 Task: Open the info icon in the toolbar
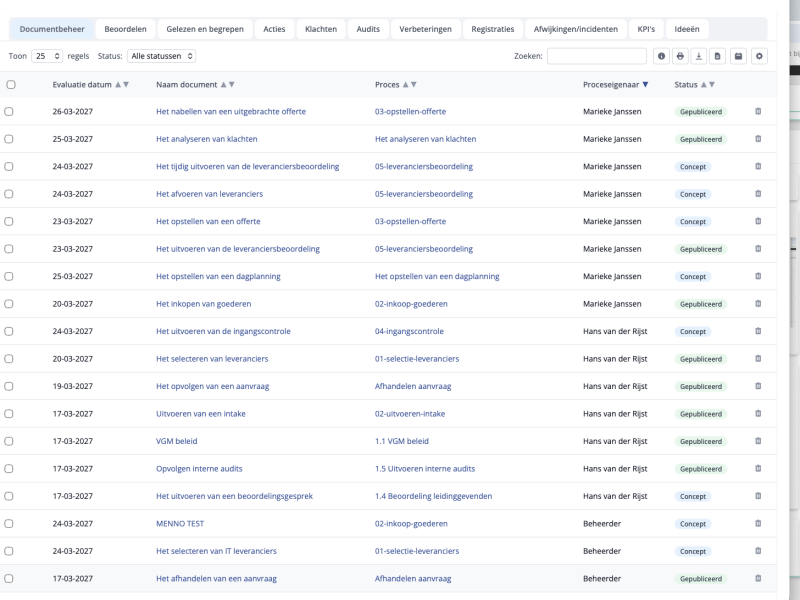pos(661,55)
